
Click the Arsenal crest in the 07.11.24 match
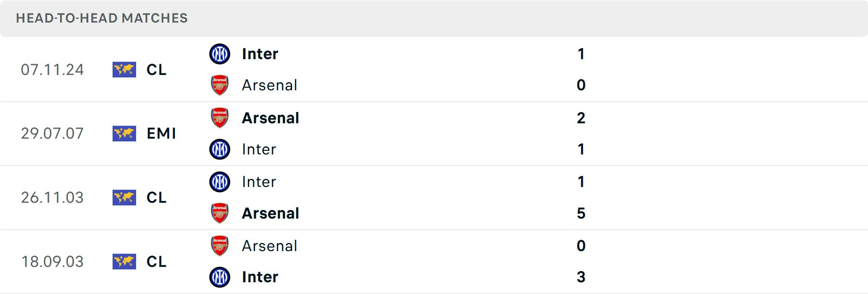220,85
